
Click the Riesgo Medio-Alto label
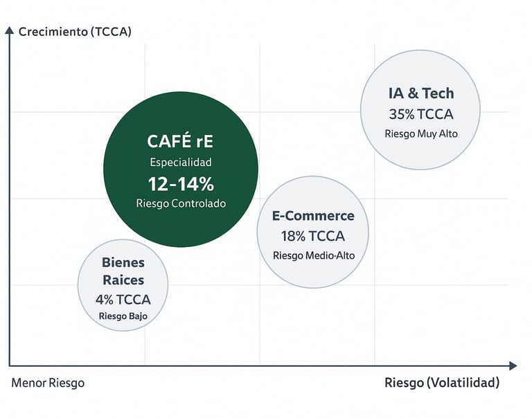coord(313,255)
